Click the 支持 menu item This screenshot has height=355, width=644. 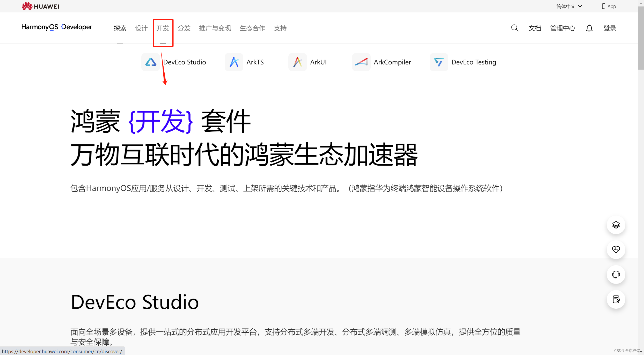point(280,27)
